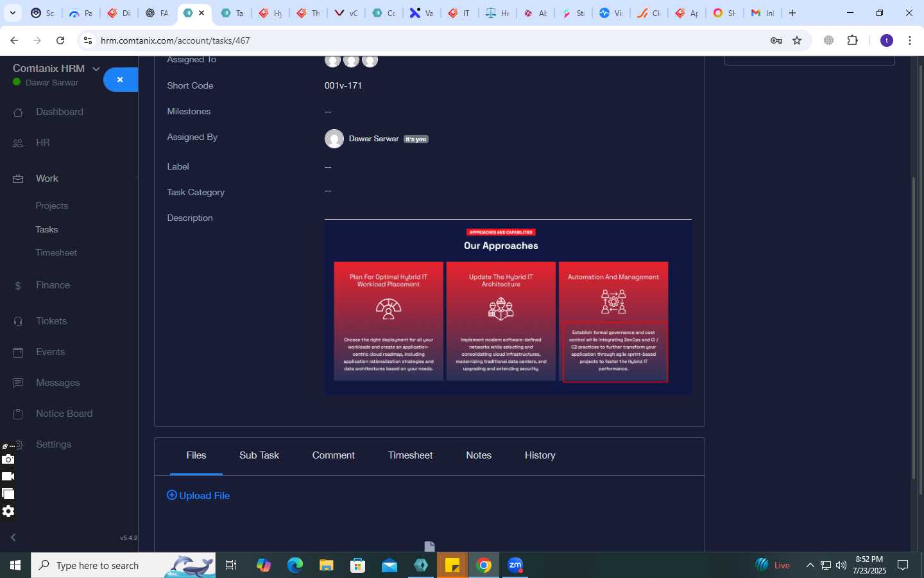
Task: Open the HR sidebar section
Action: [42, 143]
